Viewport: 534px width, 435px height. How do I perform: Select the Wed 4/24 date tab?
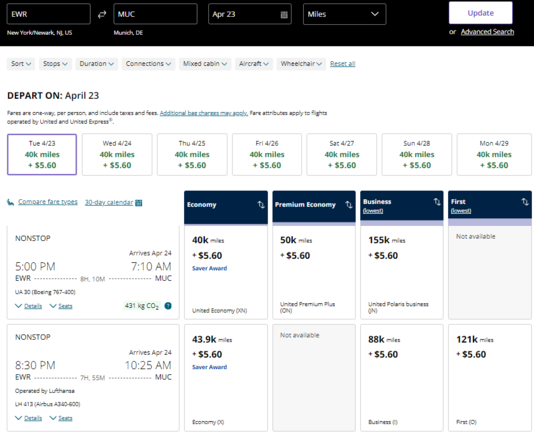pos(117,154)
